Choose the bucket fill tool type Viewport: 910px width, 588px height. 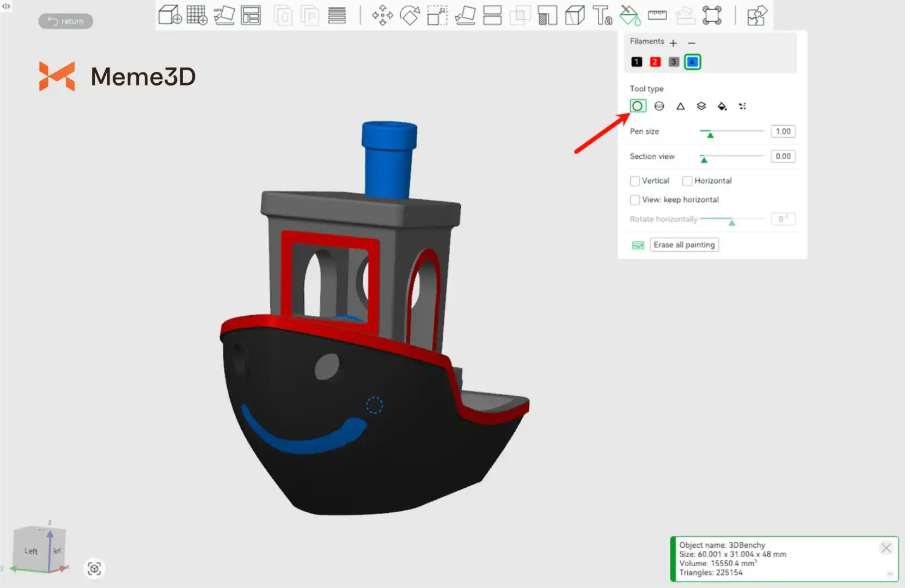[x=722, y=106]
